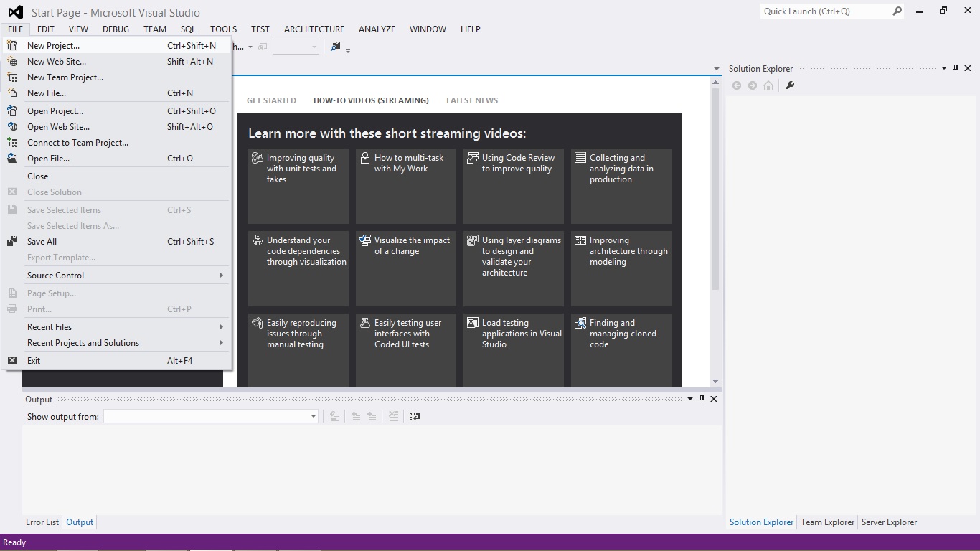Clear all Output pane text
Viewport: 980px width, 551px height.
click(393, 416)
